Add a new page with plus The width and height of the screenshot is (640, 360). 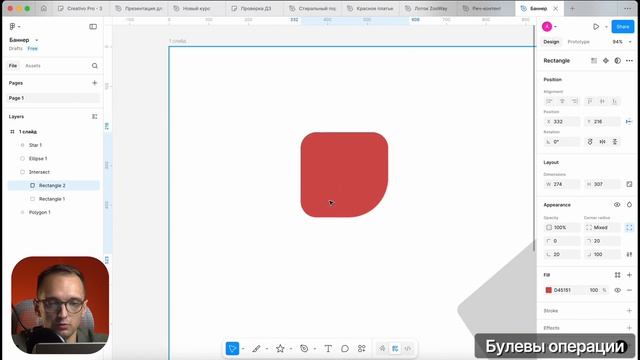(x=95, y=83)
